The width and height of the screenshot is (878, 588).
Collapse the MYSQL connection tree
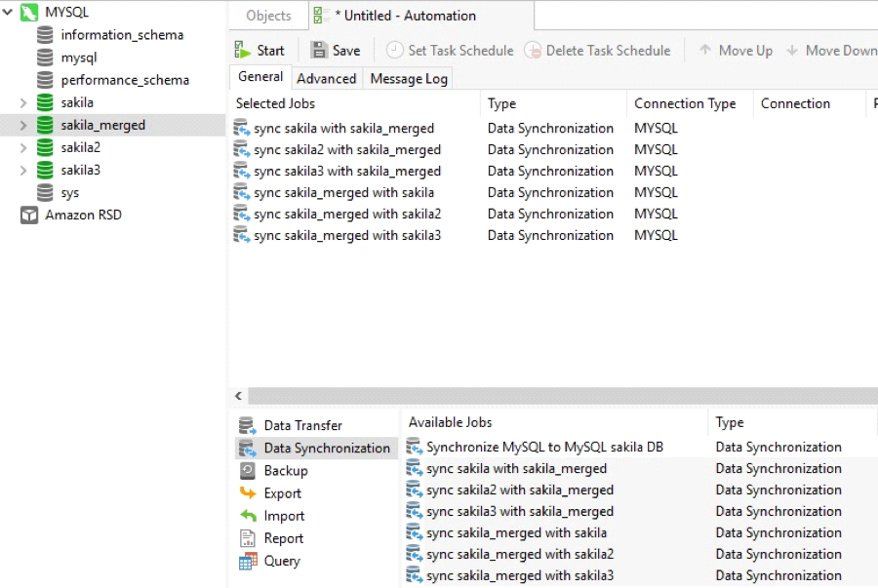tap(8, 12)
